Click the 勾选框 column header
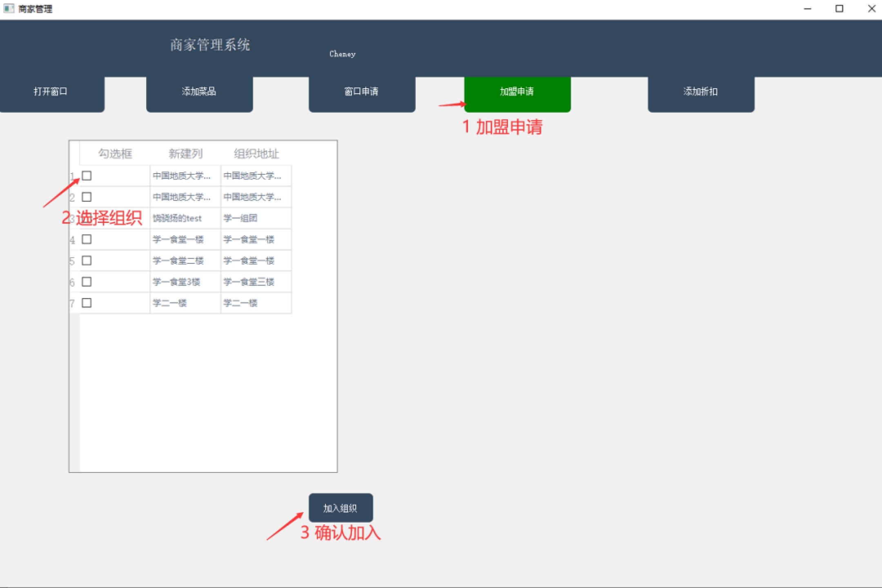This screenshot has width=882, height=588. click(x=115, y=154)
